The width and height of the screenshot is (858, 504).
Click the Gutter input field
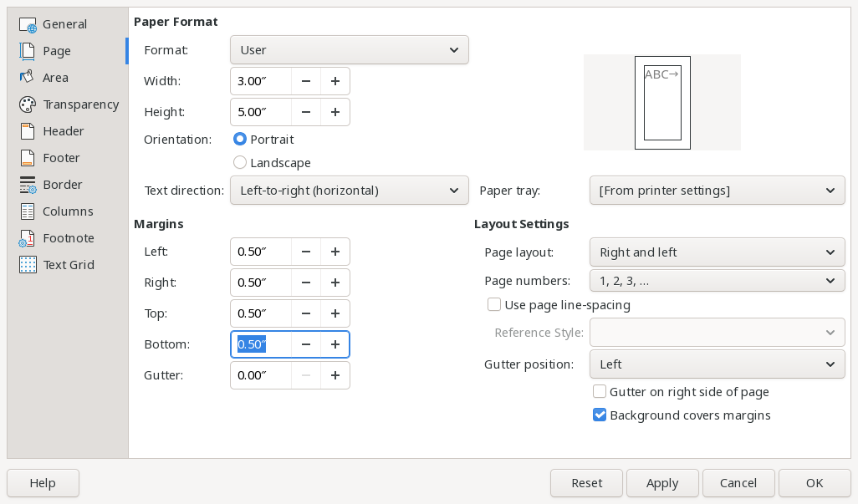click(x=261, y=375)
